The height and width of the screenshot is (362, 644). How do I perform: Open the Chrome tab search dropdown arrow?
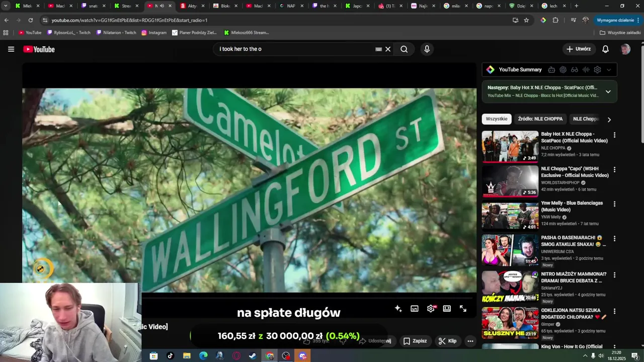(6, 6)
